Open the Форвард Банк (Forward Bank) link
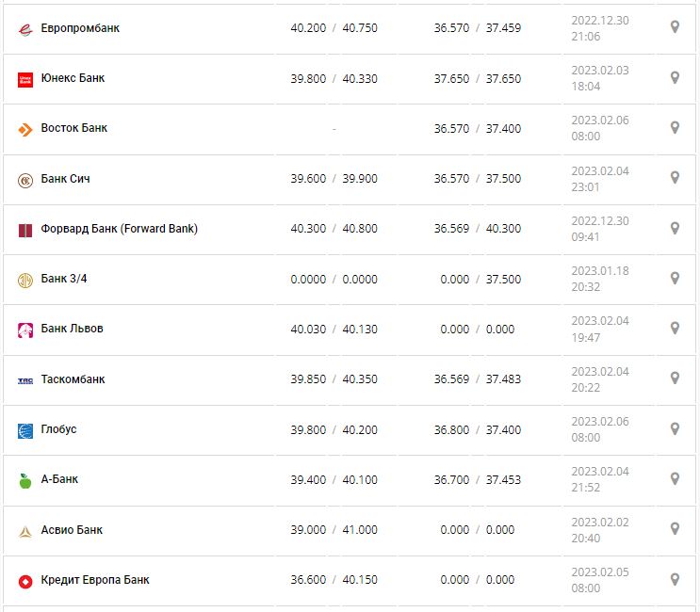This screenshot has width=700, height=612. [x=120, y=229]
